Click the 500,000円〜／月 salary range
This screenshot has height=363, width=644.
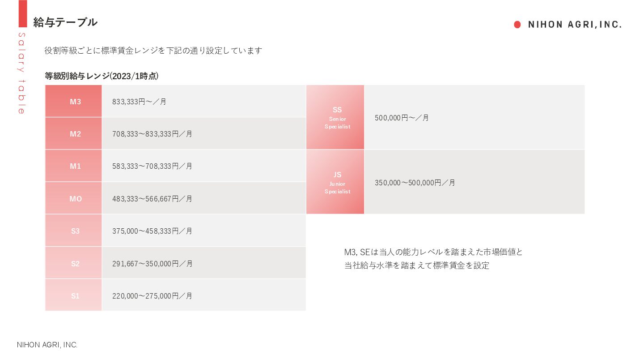[x=402, y=118]
